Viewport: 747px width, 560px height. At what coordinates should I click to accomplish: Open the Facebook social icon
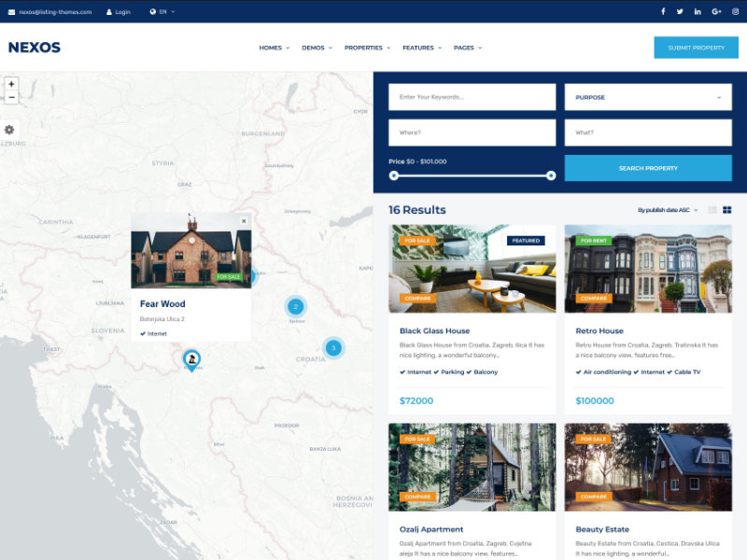coord(663,11)
